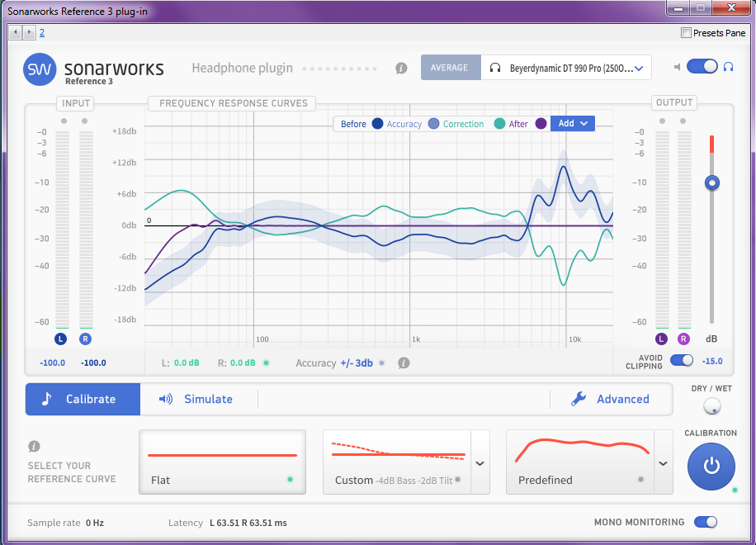Click the left input -100.0 level value

click(x=52, y=363)
